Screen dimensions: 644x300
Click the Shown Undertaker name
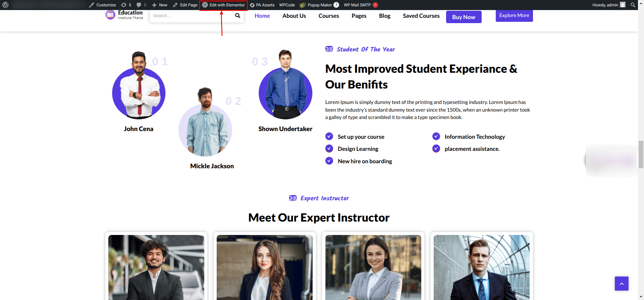coord(285,129)
